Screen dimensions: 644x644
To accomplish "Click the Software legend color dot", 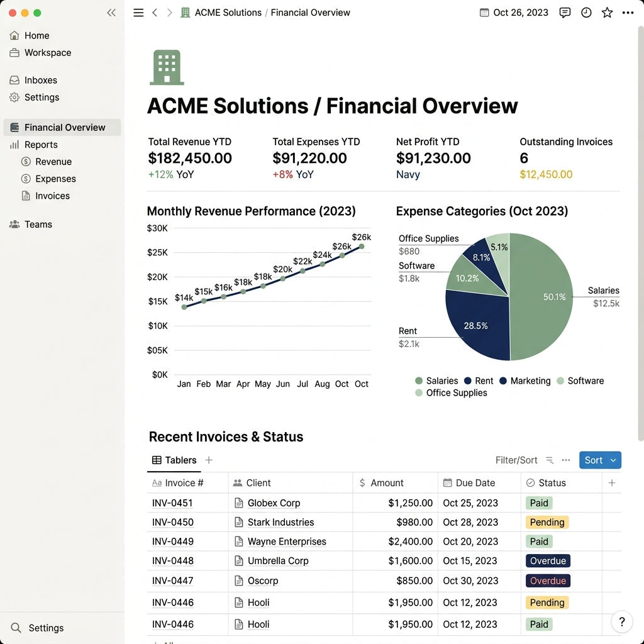I will [x=560, y=381].
